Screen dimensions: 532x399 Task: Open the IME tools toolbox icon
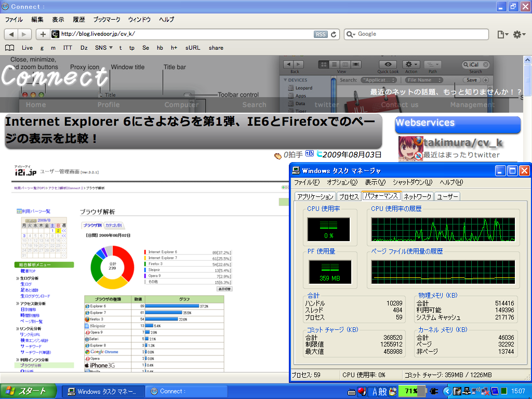tap(393, 392)
